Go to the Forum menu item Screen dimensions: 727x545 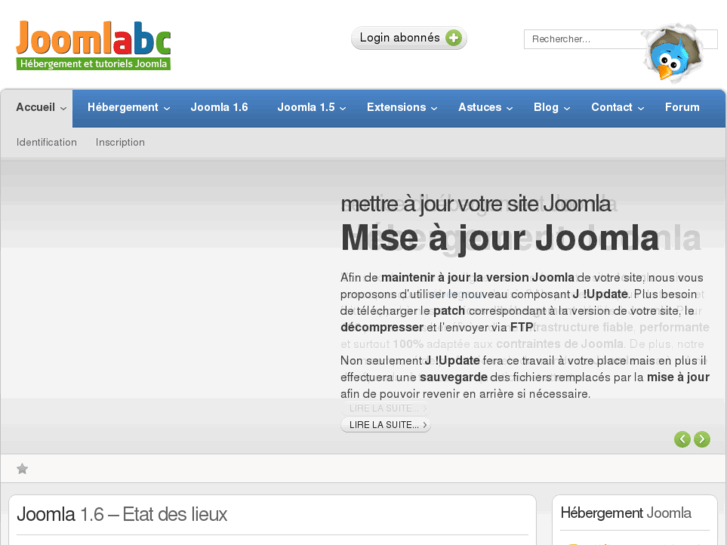[x=682, y=108]
